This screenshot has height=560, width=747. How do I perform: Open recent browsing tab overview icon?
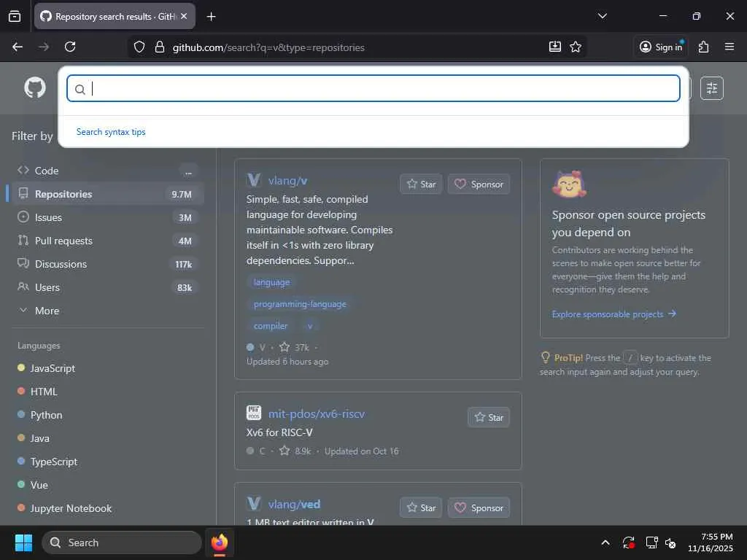click(15, 17)
